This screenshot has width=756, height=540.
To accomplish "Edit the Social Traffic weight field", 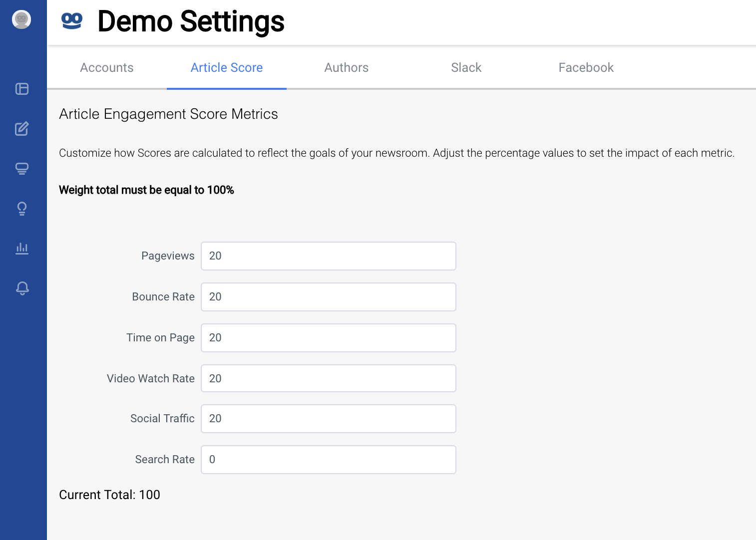I will [x=328, y=419].
